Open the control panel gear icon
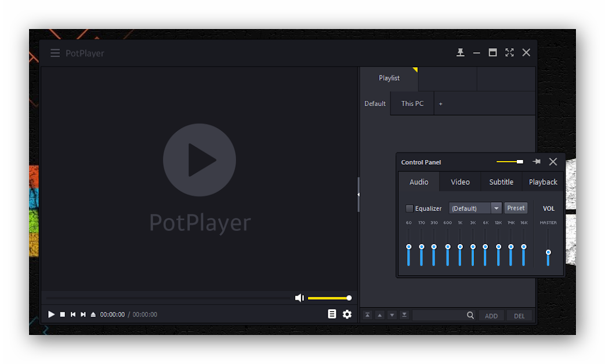This screenshot has height=364, width=605. click(347, 314)
